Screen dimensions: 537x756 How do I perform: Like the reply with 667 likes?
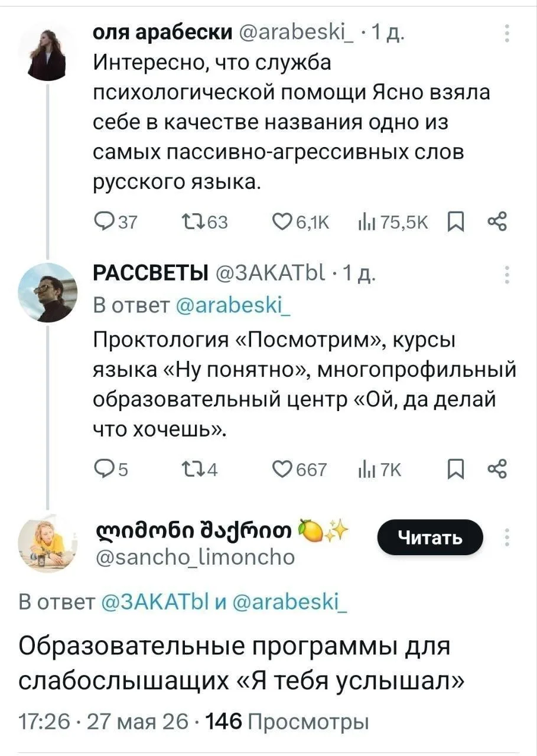(x=299, y=470)
